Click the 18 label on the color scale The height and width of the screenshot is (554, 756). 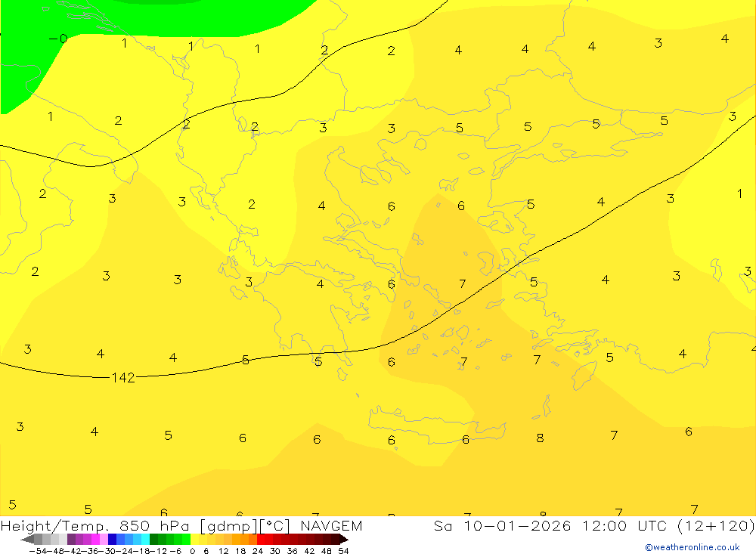pyautogui.click(x=240, y=551)
